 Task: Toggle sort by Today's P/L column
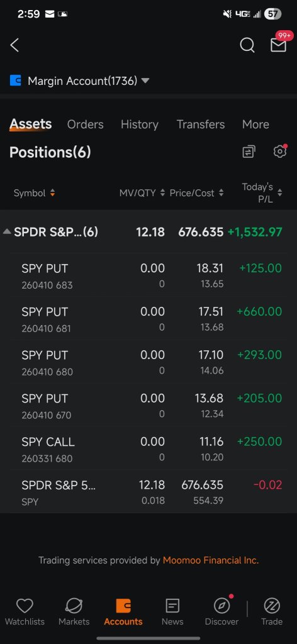(x=262, y=193)
